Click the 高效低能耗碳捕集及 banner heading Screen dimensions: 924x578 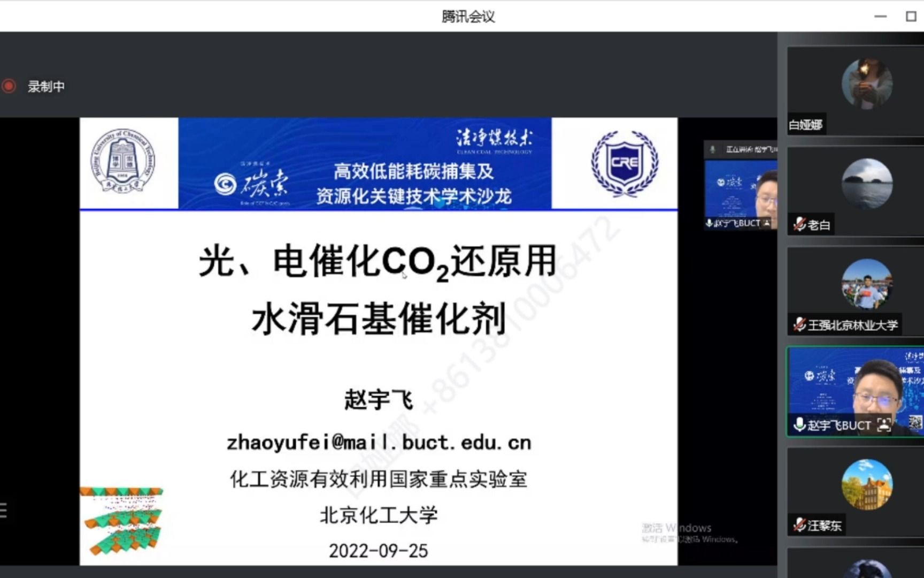click(414, 171)
